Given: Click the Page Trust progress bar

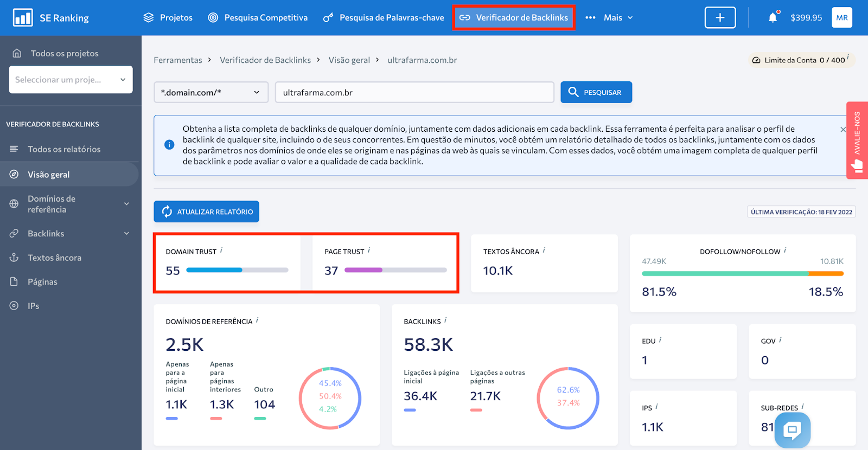Looking at the screenshot, I should click(x=395, y=270).
